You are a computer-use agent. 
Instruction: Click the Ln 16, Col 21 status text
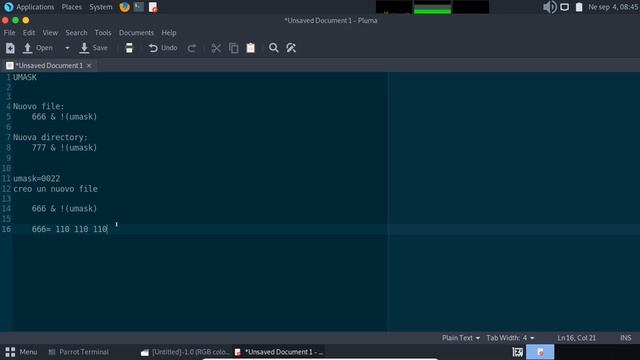576,338
